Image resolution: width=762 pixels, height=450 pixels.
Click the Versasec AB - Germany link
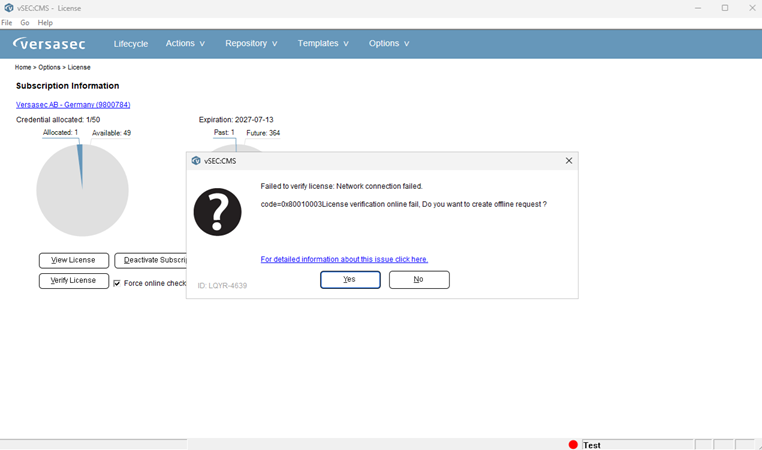pos(73,104)
